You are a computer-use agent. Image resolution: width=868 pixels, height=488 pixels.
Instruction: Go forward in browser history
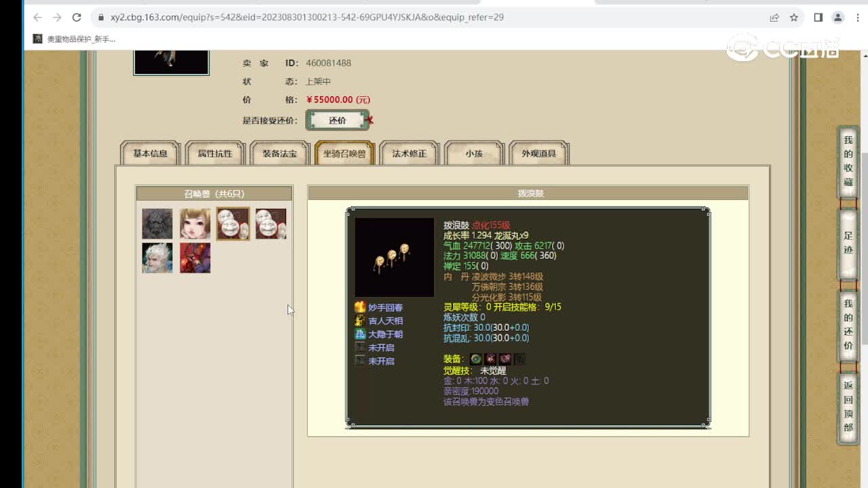pyautogui.click(x=57, y=18)
